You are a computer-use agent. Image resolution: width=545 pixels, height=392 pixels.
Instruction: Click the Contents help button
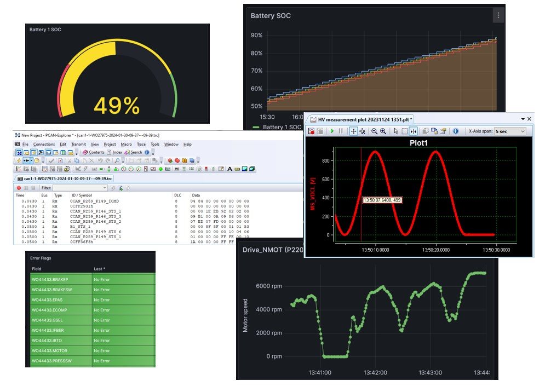click(94, 152)
